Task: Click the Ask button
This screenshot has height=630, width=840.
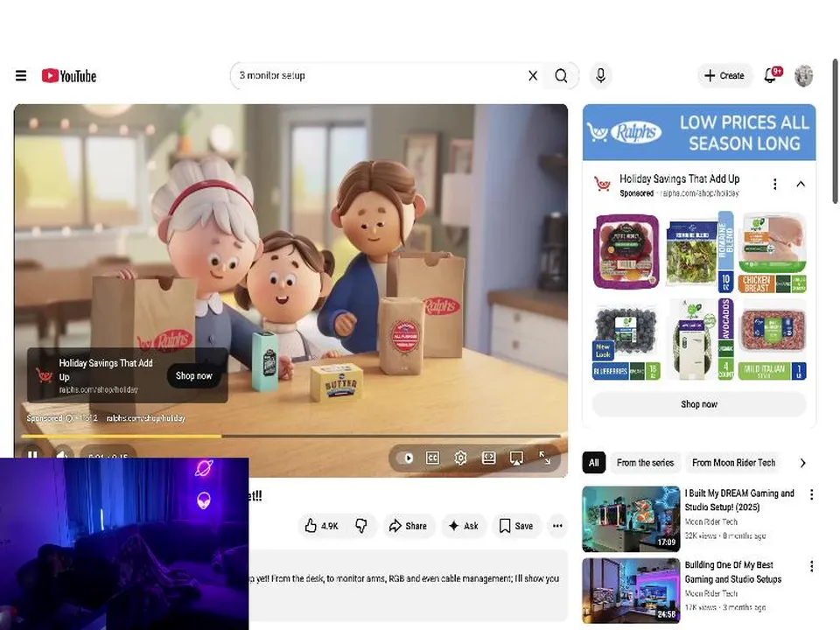Action: pyautogui.click(x=464, y=526)
